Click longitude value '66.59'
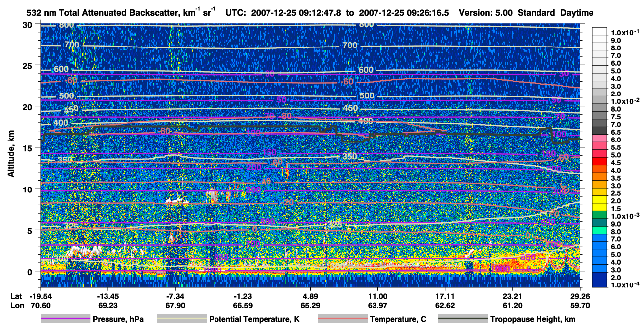This screenshot has height=330, width=644. (243, 305)
